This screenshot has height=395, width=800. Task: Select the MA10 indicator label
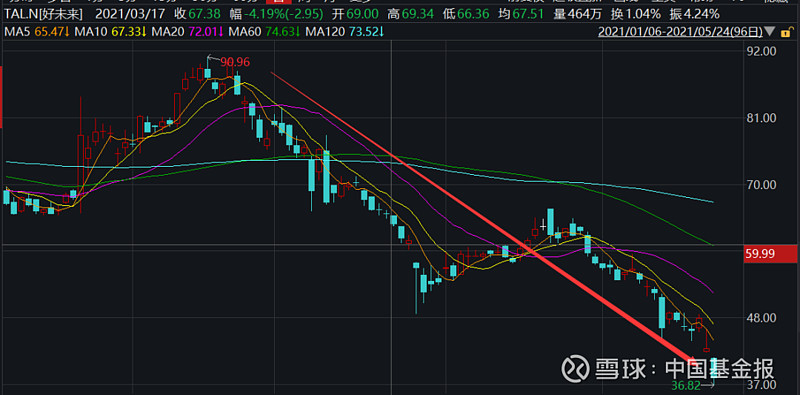[x=91, y=33]
